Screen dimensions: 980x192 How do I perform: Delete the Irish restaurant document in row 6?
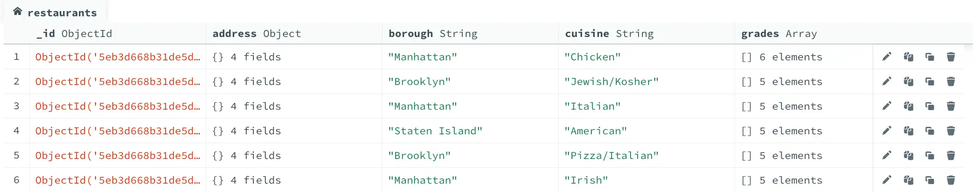(951, 180)
